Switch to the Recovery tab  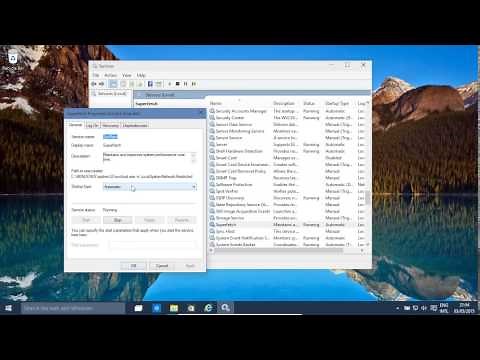110,125
